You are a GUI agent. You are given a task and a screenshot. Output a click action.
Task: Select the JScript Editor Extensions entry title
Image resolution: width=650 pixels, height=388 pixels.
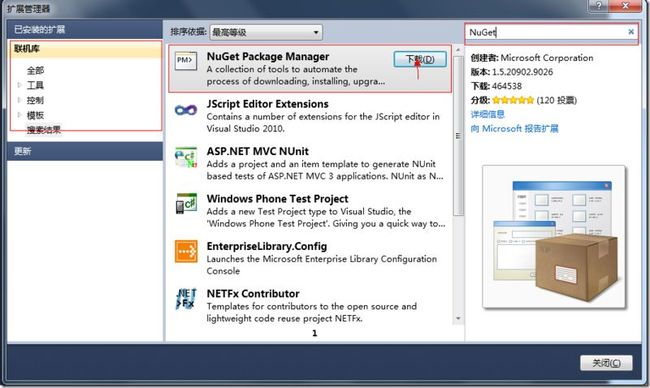267,104
